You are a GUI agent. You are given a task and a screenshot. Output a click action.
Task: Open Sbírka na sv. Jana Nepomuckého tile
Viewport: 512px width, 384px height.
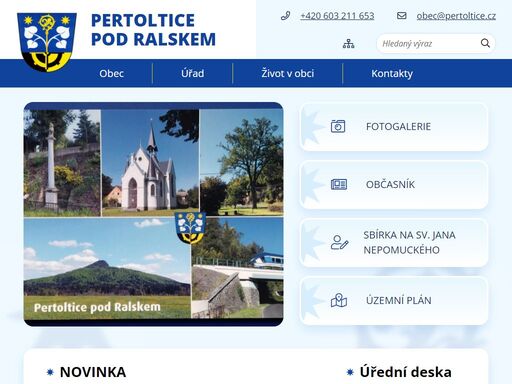point(394,243)
